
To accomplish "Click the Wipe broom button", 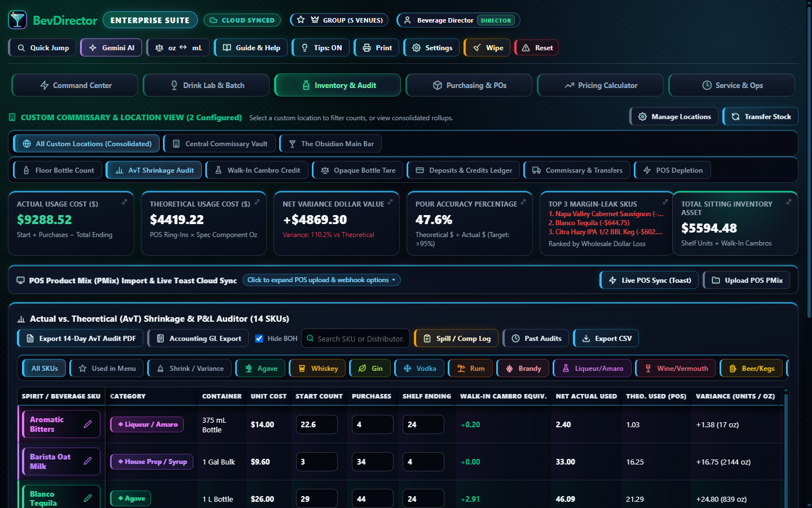I will click(x=488, y=47).
